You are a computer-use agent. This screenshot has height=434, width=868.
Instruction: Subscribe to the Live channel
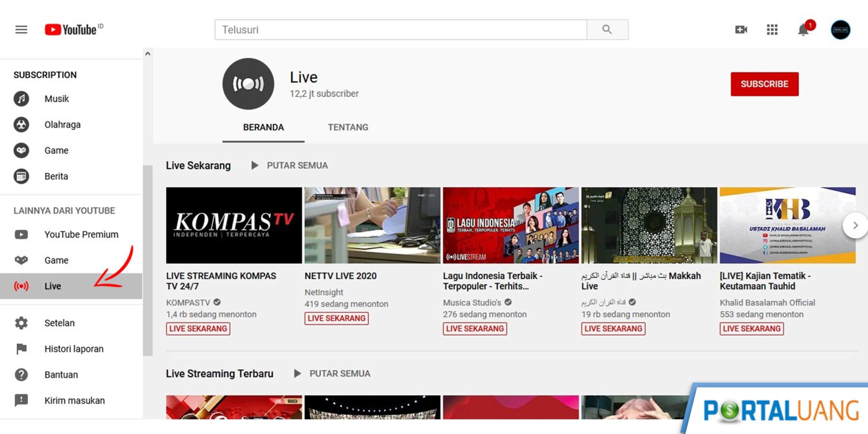click(x=764, y=84)
